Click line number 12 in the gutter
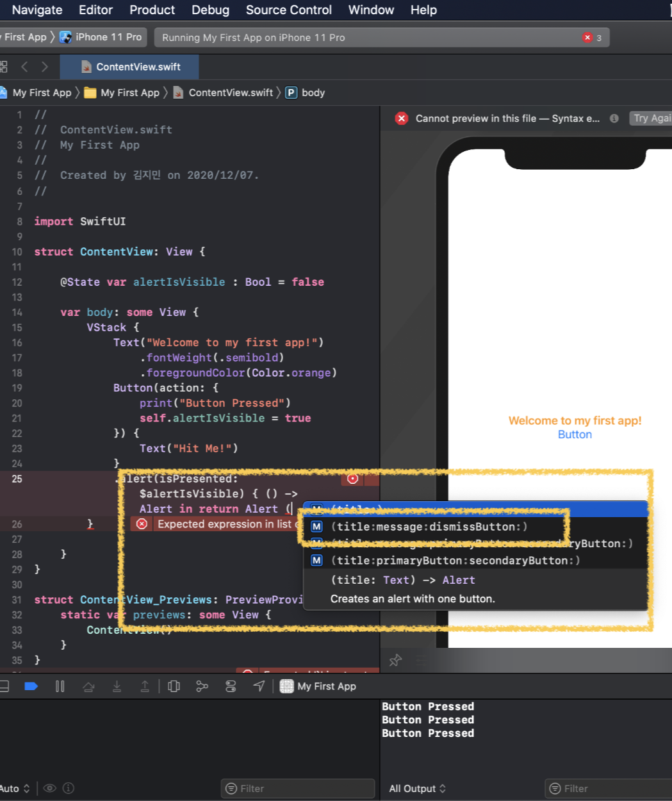The width and height of the screenshot is (672, 801). click(x=17, y=282)
